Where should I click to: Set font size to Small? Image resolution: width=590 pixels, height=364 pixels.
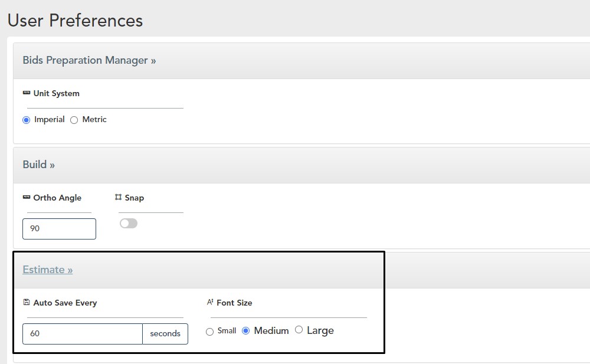coord(210,332)
